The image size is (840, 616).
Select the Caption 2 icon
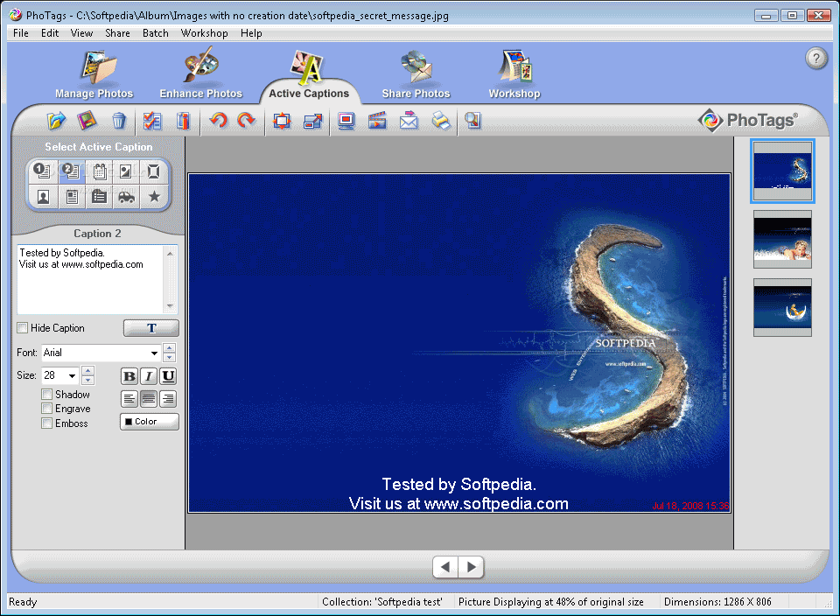pyautogui.click(x=71, y=171)
